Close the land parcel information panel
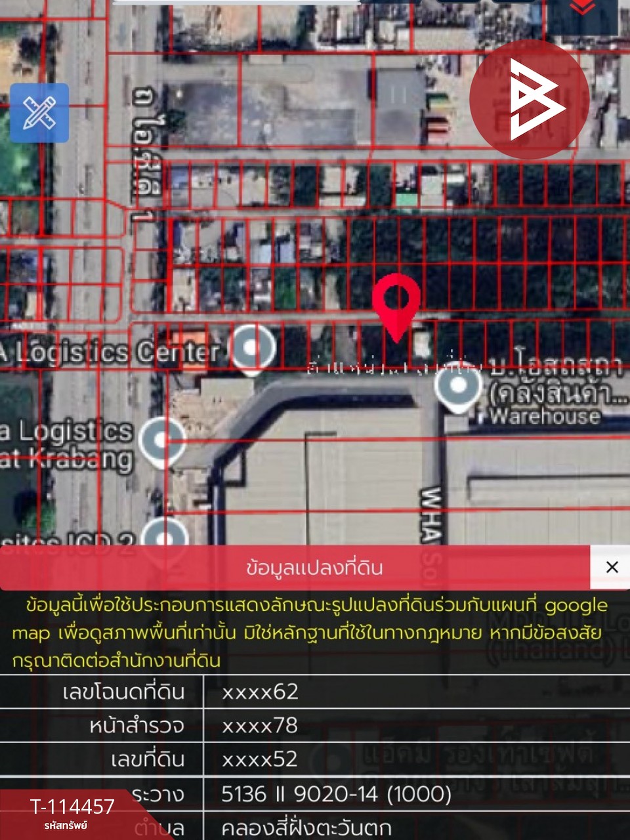Image resolution: width=630 pixels, height=840 pixels. [612, 567]
